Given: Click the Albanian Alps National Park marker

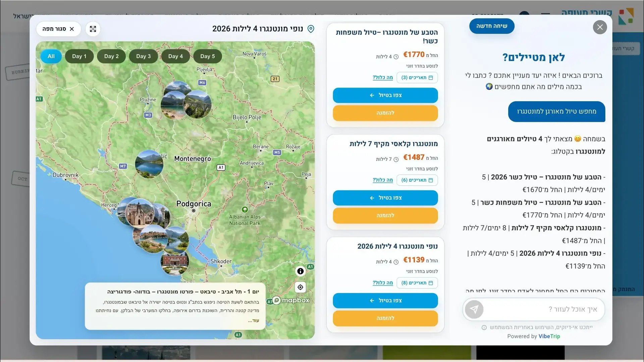Looking at the screenshot, I should (245, 210).
